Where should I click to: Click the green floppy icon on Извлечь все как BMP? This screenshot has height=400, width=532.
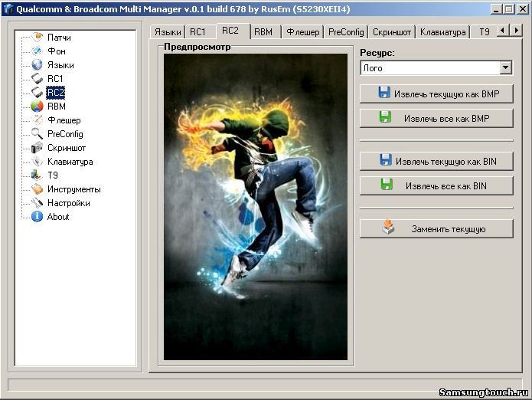(x=385, y=117)
